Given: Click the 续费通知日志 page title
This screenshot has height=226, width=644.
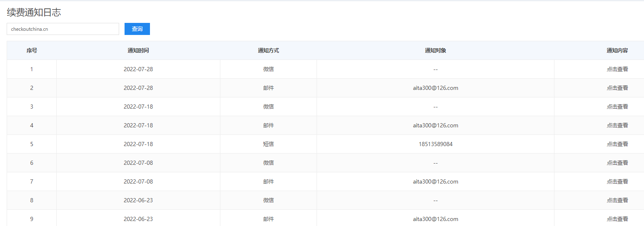Looking at the screenshot, I should (34, 13).
